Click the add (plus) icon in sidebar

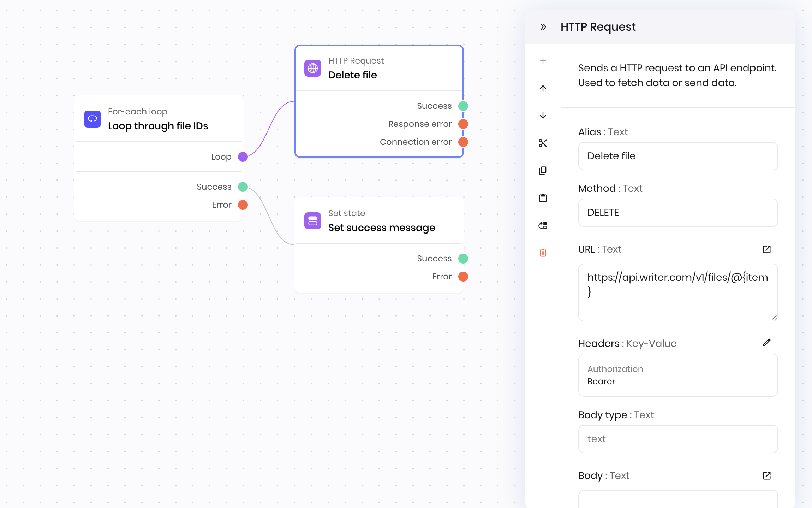(x=543, y=61)
